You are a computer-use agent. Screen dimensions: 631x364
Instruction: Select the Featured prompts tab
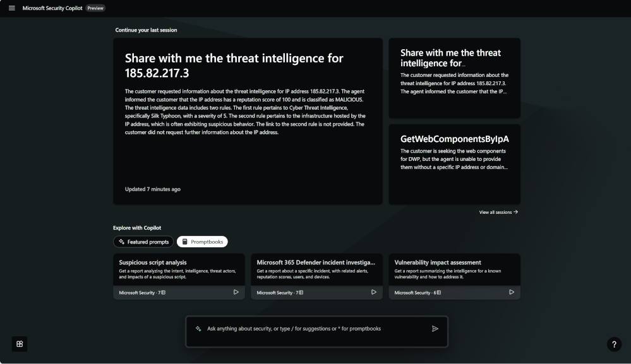point(143,242)
